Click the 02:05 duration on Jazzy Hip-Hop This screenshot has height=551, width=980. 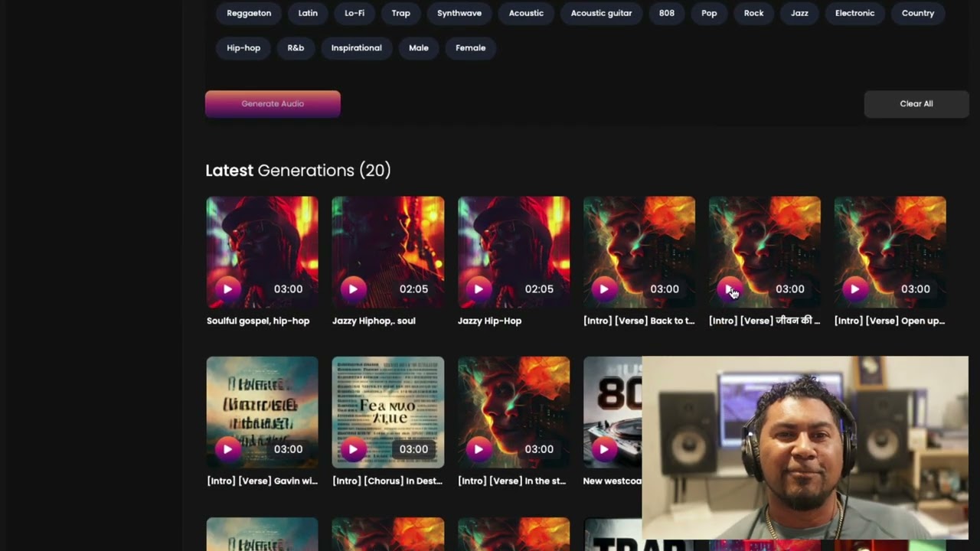(539, 289)
